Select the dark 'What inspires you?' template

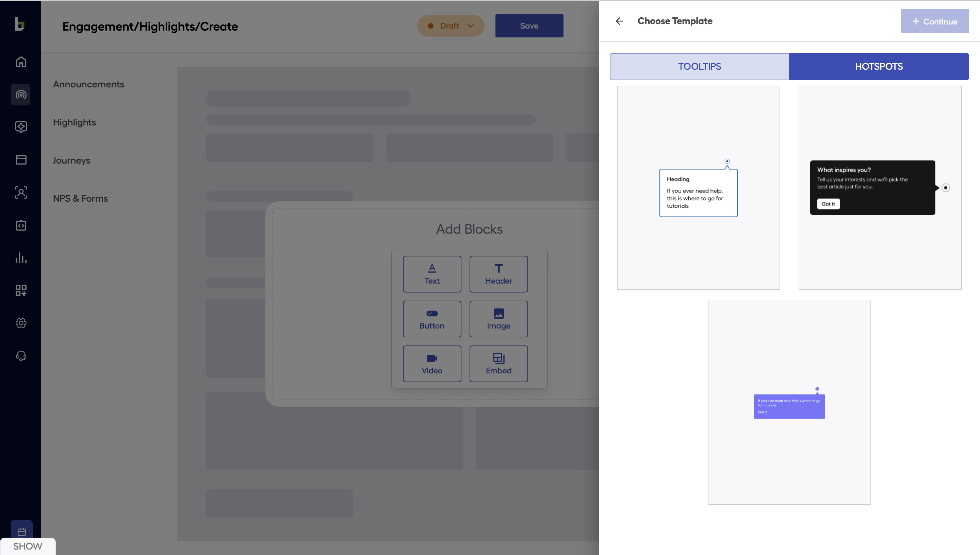880,187
